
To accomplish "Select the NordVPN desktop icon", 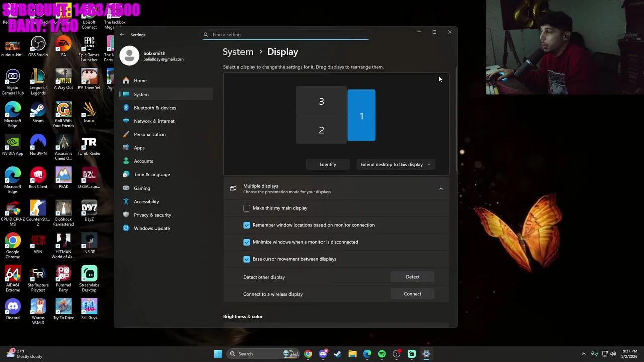I will tap(38, 145).
